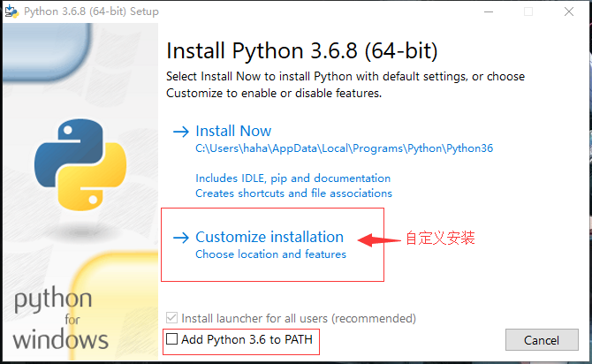Click the arrow icon beside Install Now
592x364 pixels.
click(181, 132)
